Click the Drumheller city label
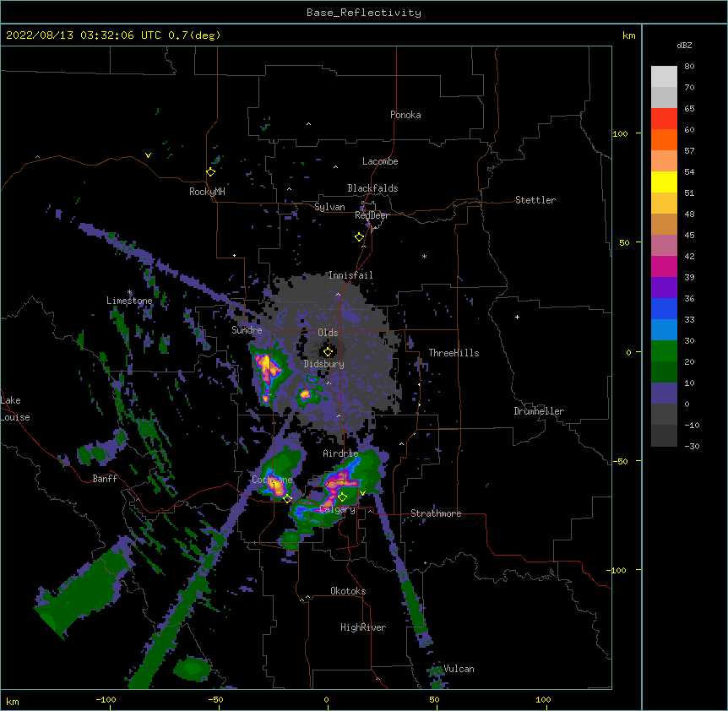728x711 pixels. point(539,411)
